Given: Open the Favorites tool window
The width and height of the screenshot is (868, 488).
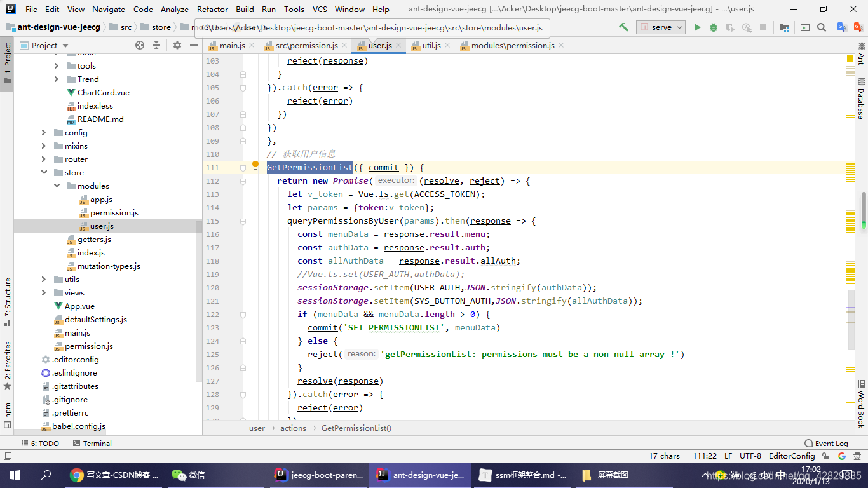Looking at the screenshot, I should coord(8,365).
